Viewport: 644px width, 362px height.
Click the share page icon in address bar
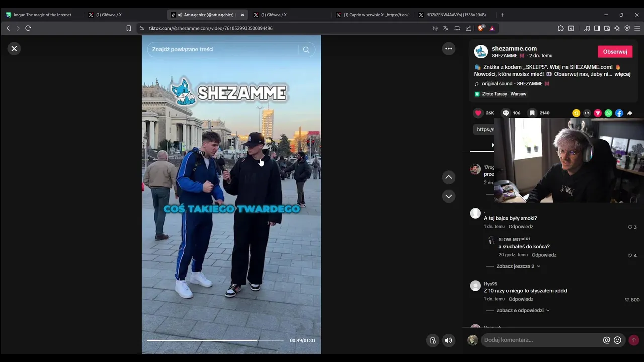(468, 28)
